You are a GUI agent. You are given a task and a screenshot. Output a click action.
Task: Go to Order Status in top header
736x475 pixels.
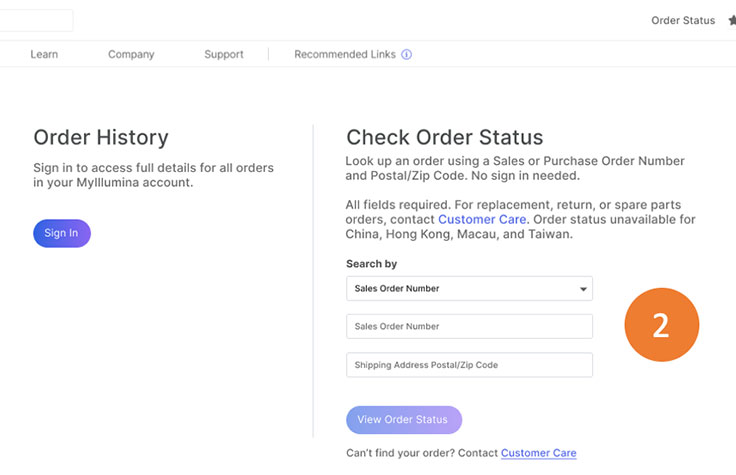tap(683, 20)
